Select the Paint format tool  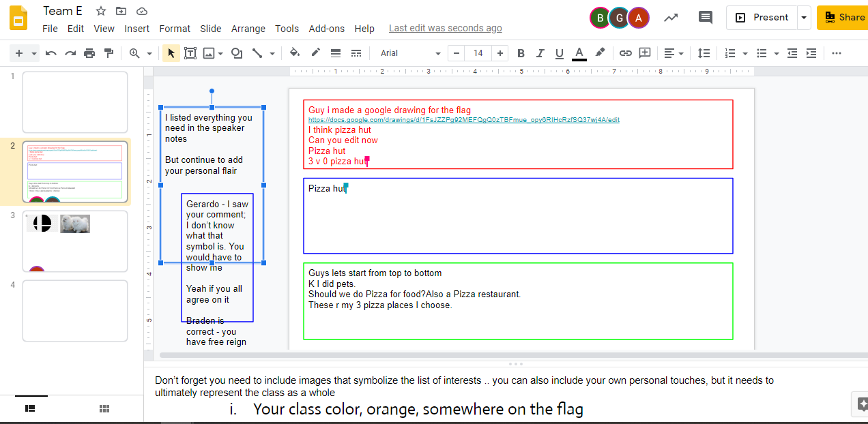pyautogui.click(x=108, y=53)
